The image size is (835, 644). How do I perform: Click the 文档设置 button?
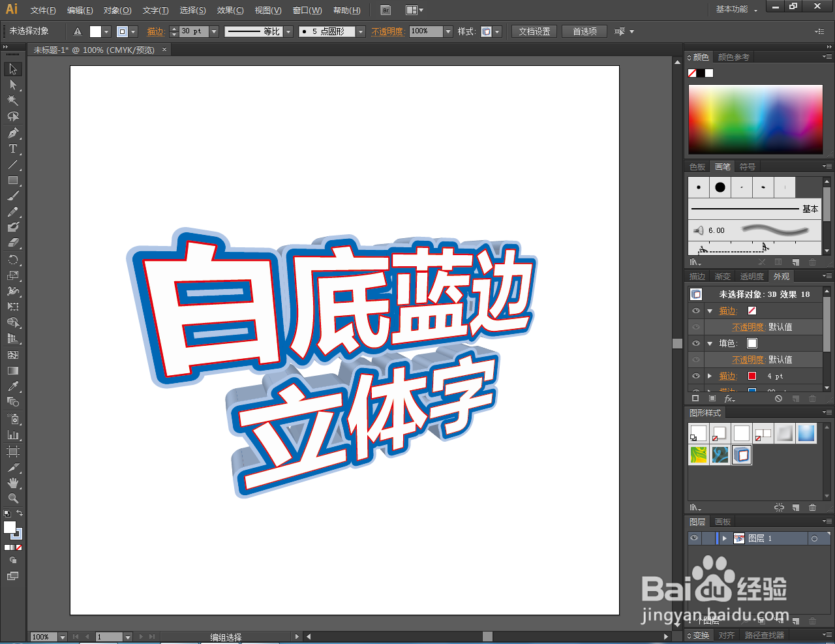(x=534, y=31)
